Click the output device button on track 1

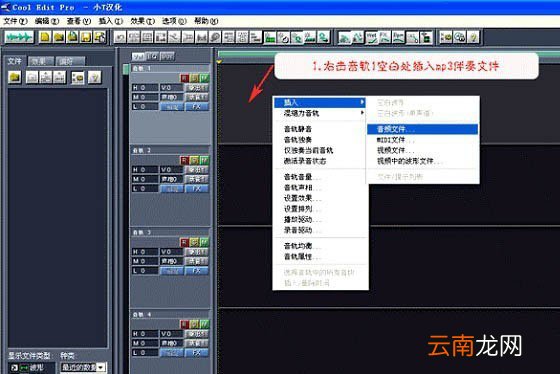click(x=196, y=88)
